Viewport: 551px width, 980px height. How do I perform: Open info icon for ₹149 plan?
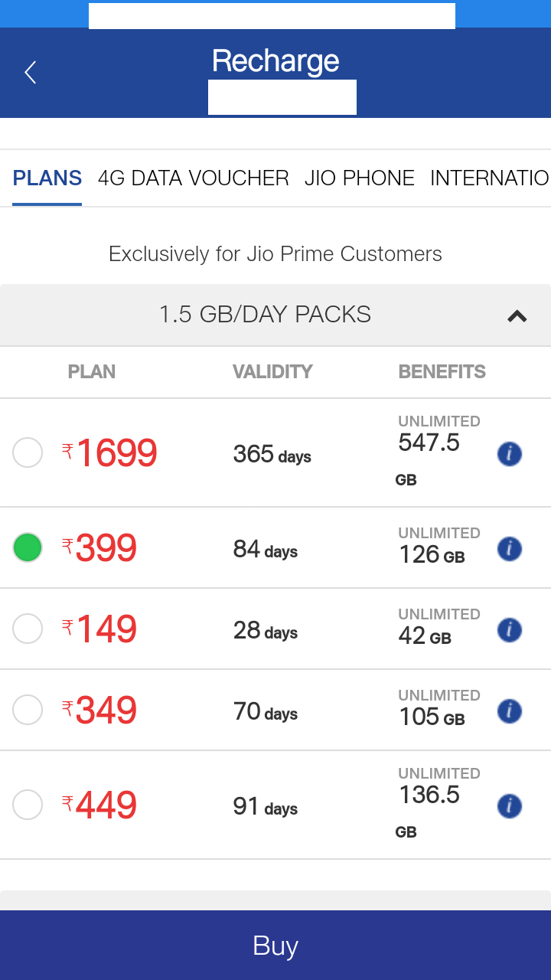click(509, 630)
